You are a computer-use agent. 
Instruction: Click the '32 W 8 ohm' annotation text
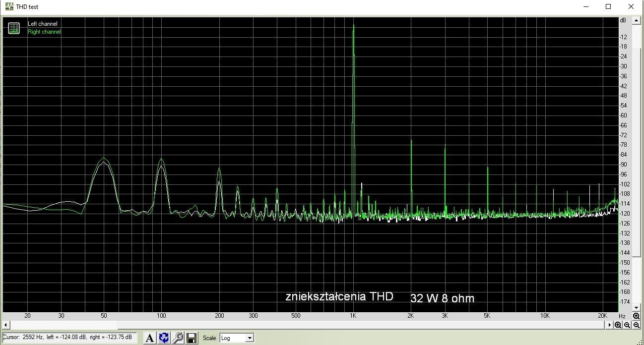tap(442, 298)
